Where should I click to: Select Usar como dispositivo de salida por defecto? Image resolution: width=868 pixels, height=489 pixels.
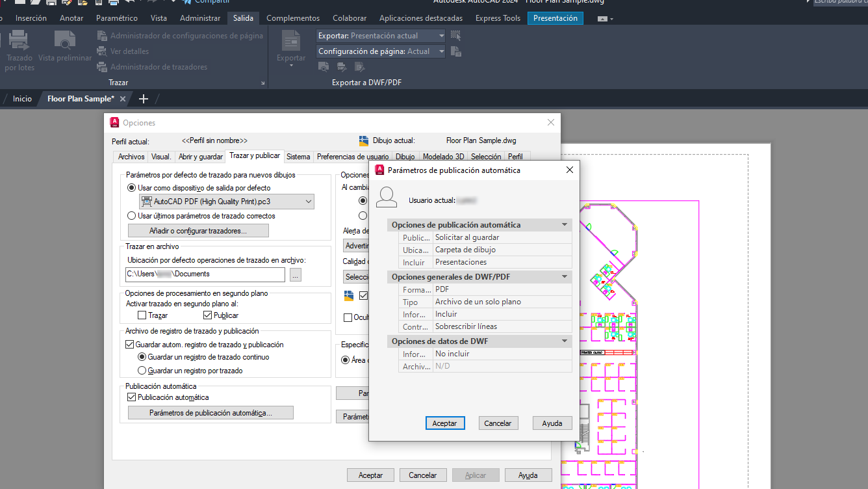click(x=132, y=188)
